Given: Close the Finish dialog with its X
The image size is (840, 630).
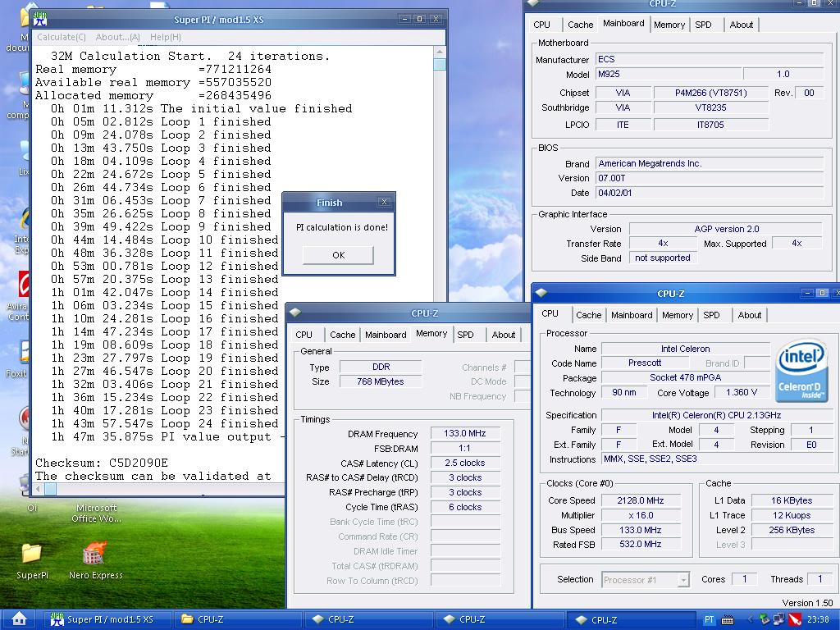Looking at the screenshot, I should 384,202.
